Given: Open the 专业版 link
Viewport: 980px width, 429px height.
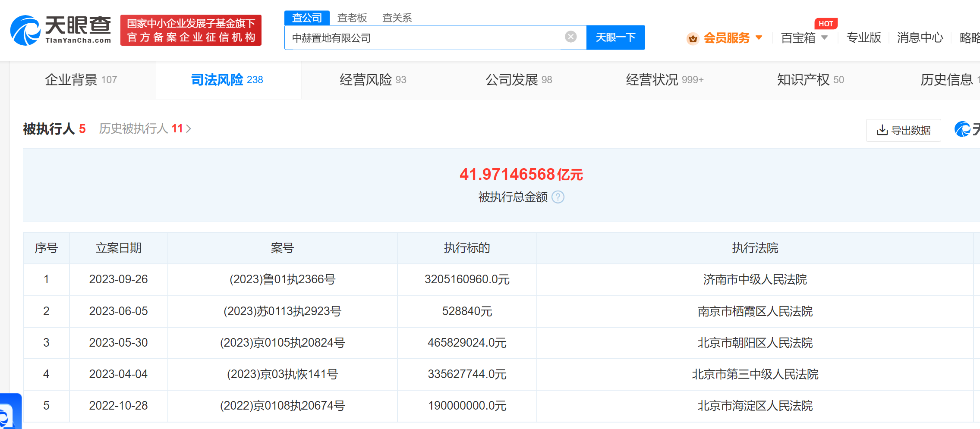Looking at the screenshot, I should [x=863, y=38].
